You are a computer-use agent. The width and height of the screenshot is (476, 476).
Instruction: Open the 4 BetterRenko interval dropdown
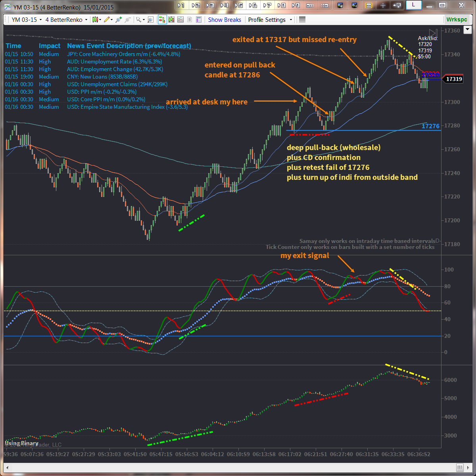point(66,19)
